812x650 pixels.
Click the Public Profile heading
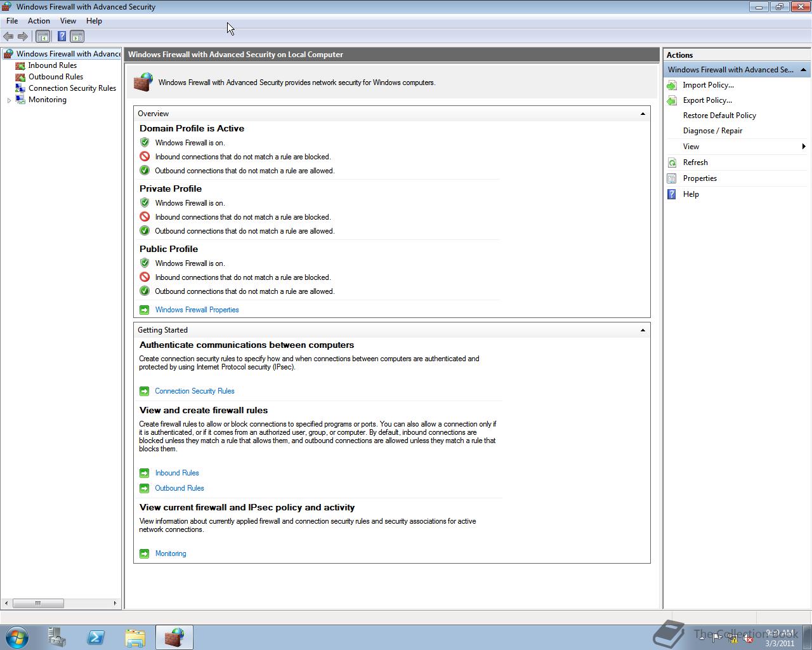[x=169, y=249]
